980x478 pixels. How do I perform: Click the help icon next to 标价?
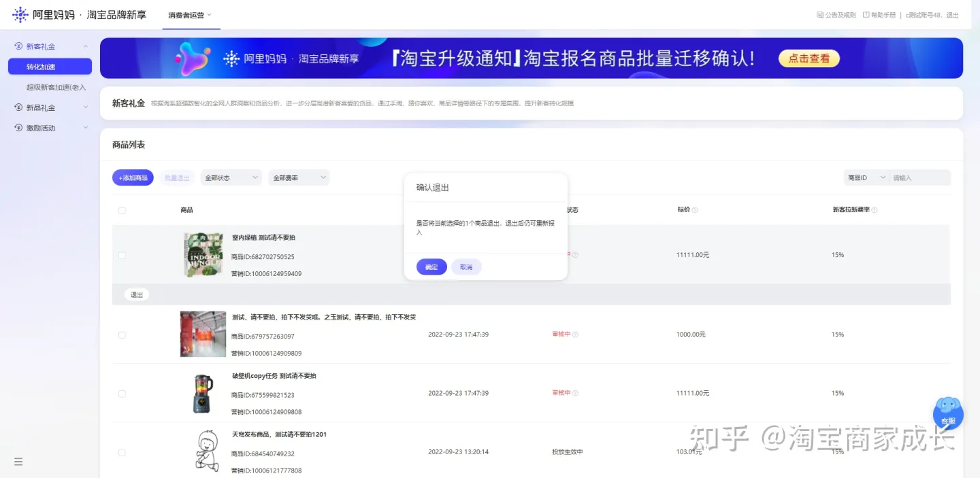pos(695,210)
